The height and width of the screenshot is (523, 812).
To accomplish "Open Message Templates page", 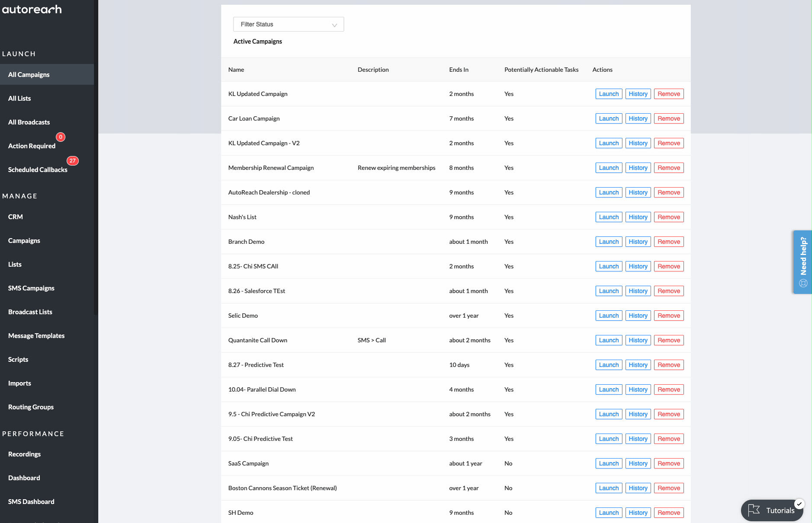I will coord(36,335).
